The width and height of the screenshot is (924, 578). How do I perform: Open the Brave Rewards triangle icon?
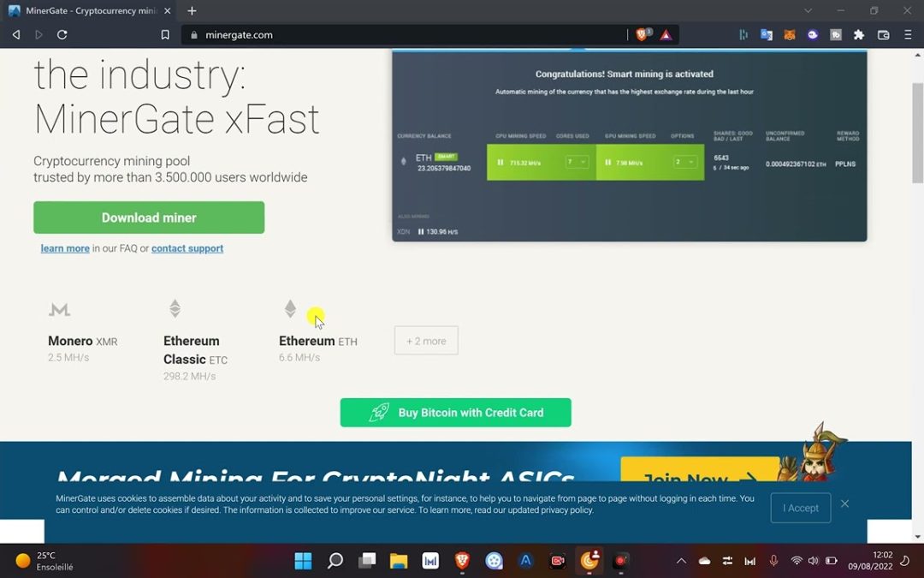point(666,35)
